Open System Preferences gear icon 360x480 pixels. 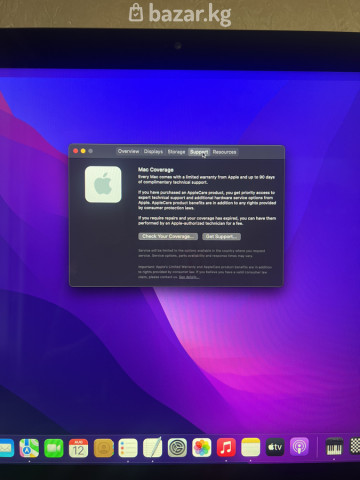tap(177, 447)
